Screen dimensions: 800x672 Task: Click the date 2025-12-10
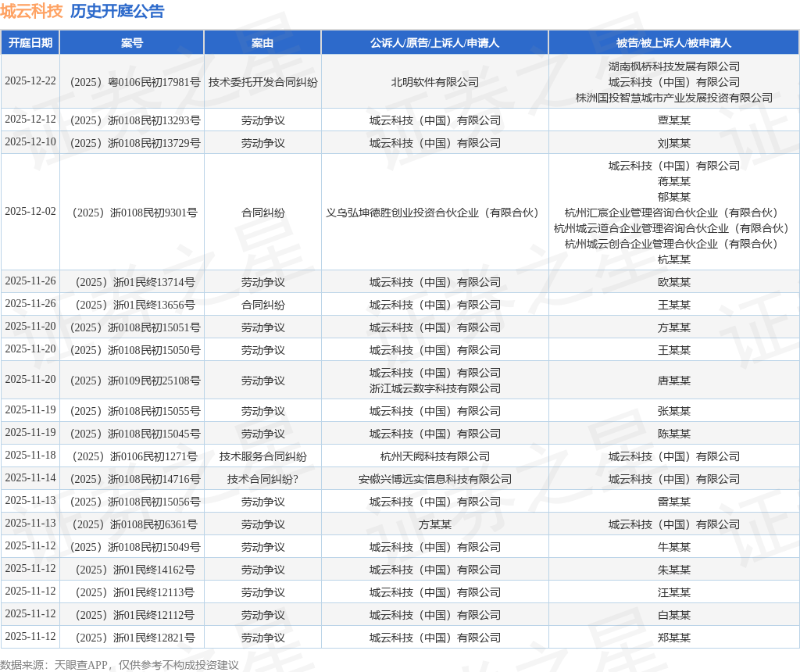coord(30,142)
